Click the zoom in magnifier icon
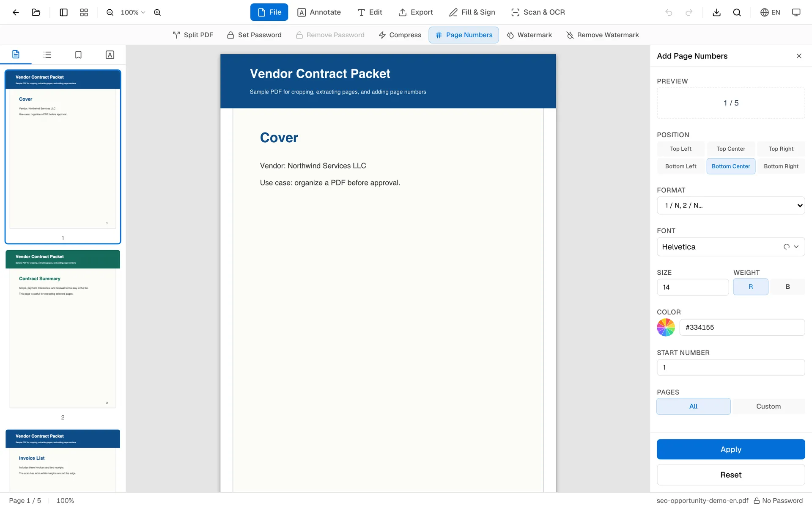Image resolution: width=812 pixels, height=508 pixels. coord(157,12)
